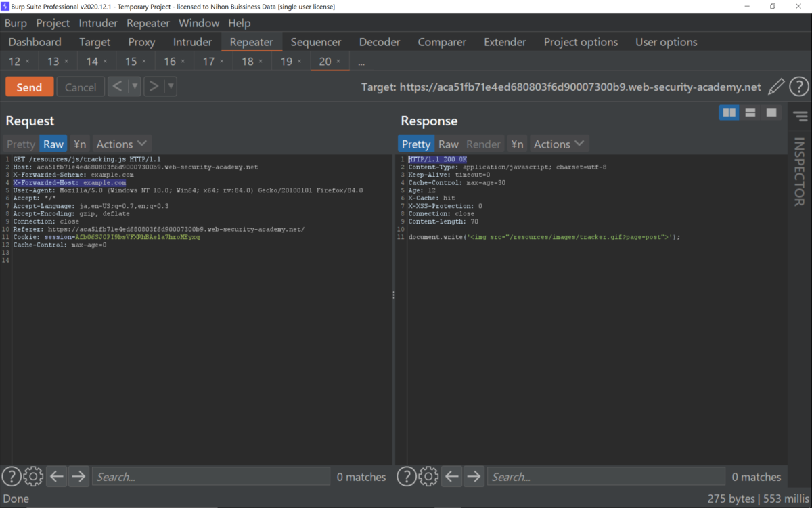Click the Cancel button
Image resolution: width=812 pixels, height=508 pixels.
[81, 87]
